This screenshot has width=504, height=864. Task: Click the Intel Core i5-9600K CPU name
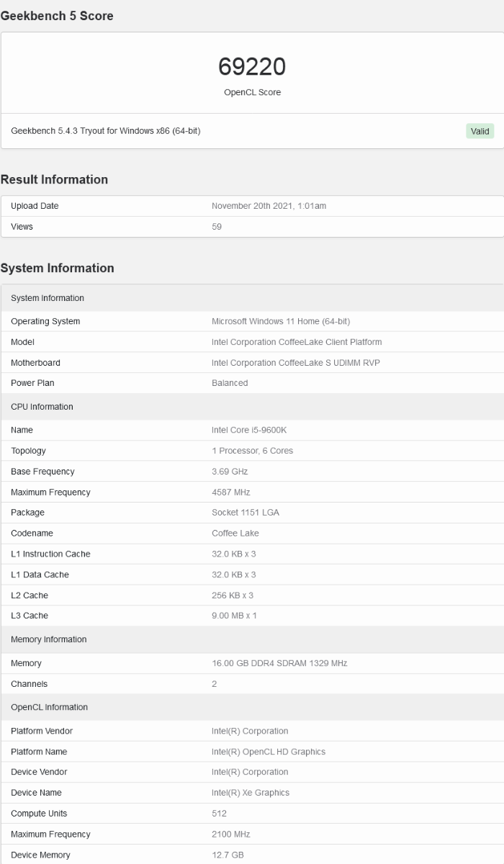click(x=249, y=430)
